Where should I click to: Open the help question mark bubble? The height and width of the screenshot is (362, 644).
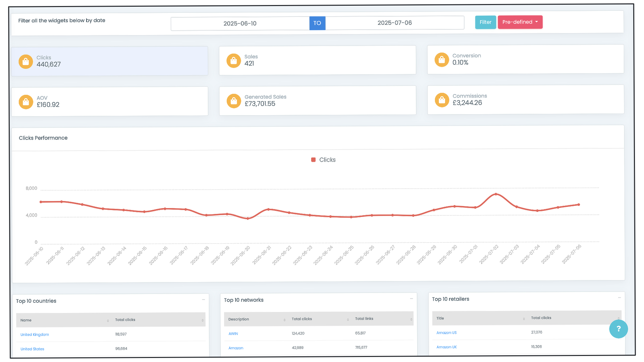point(618,329)
